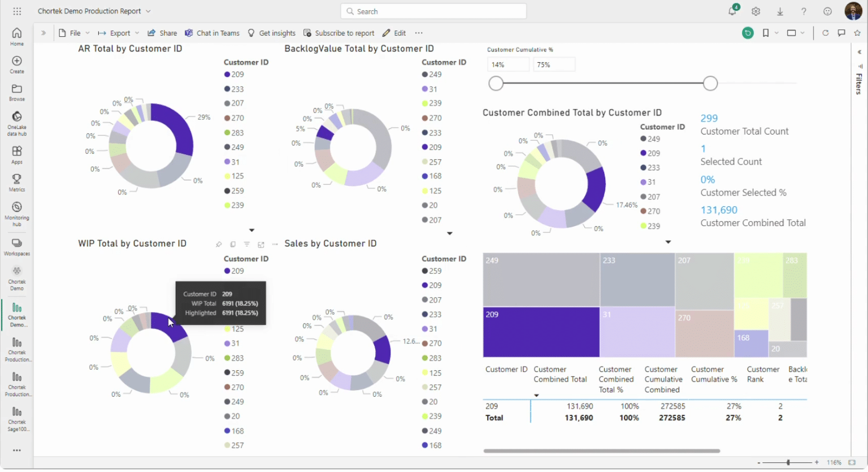Copy the WIP Total visual

233,244
